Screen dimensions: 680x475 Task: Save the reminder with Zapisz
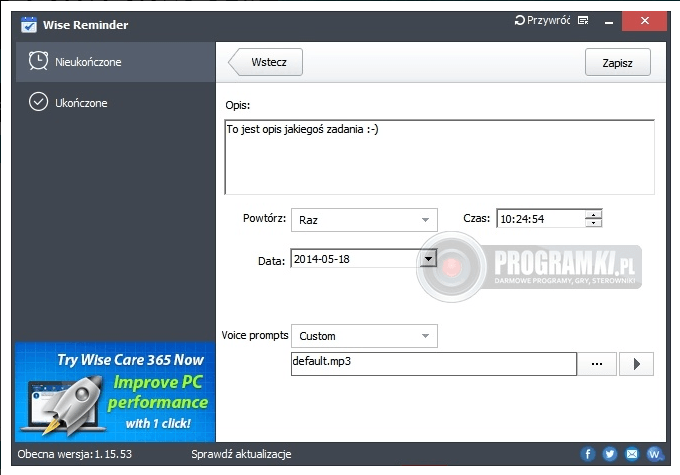[x=618, y=63]
